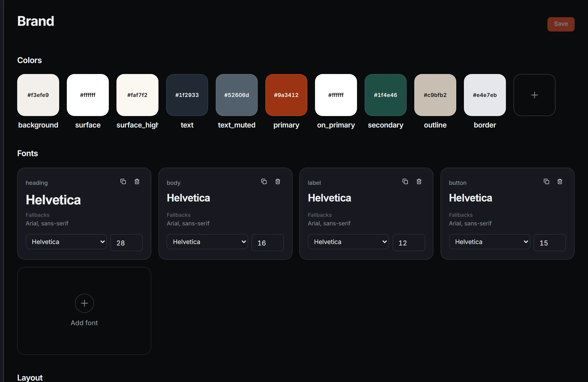Viewport: 588px width, 382px height.
Task: Duplicate the button font card
Action: [546, 181]
